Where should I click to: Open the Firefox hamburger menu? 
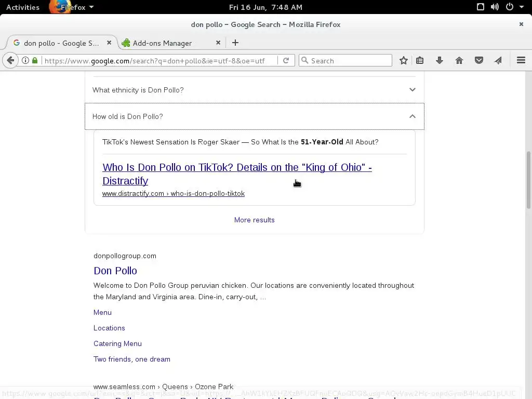coord(521,60)
